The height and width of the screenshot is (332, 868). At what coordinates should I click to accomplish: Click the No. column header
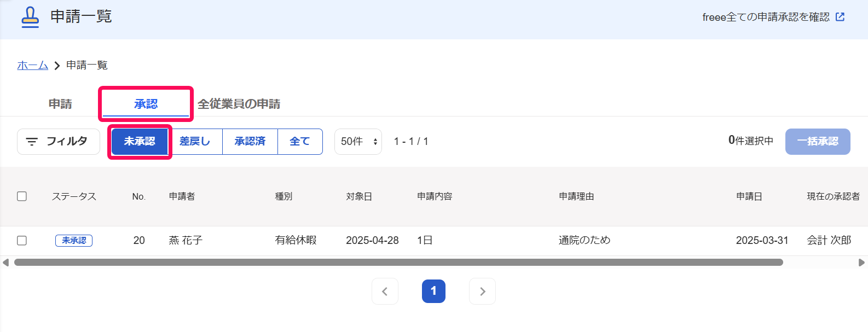coord(139,197)
